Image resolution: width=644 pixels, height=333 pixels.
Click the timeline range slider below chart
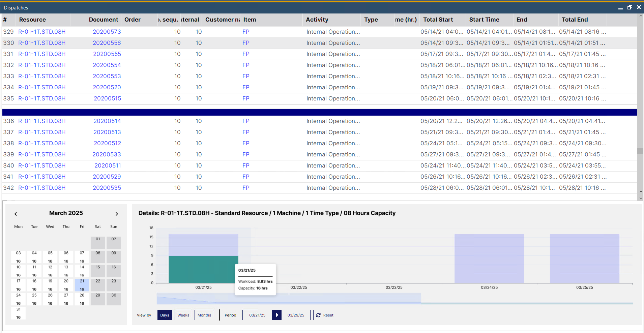(289, 298)
